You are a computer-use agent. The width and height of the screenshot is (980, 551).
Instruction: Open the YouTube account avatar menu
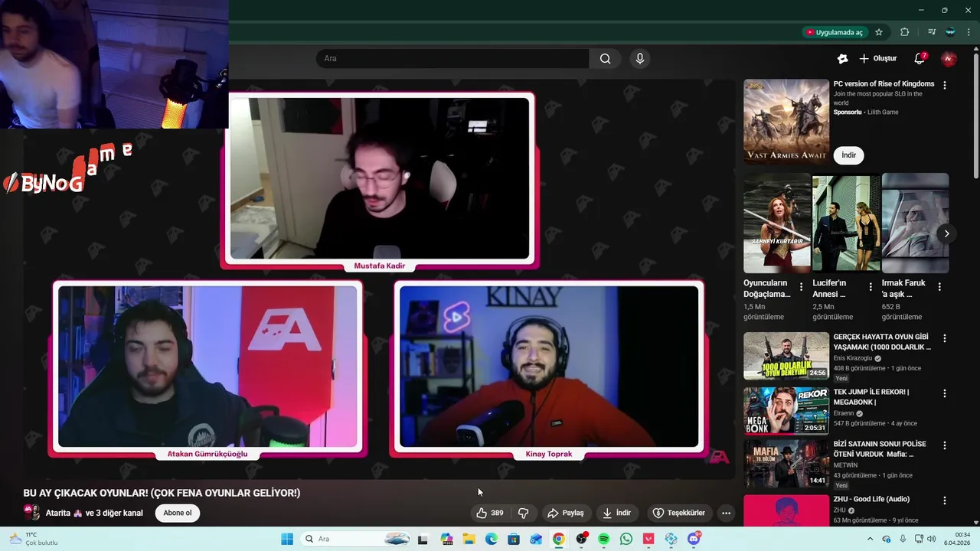[949, 59]
